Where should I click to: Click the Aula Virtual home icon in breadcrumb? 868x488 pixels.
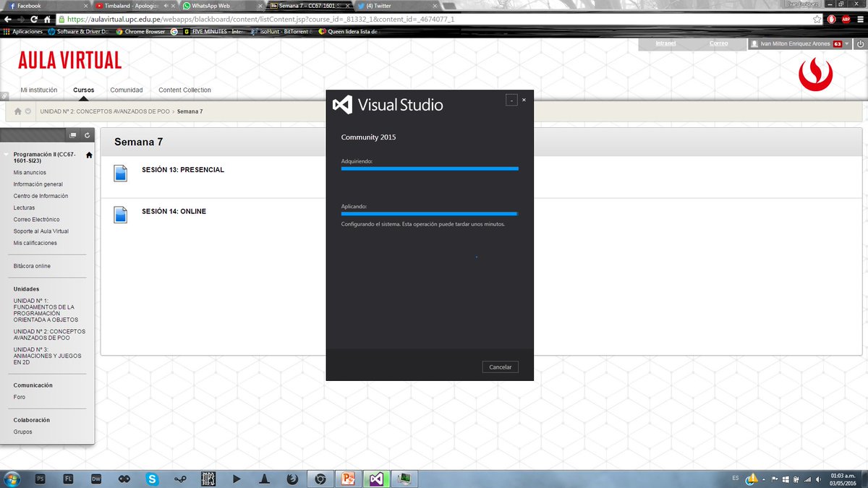coord(17,111)
